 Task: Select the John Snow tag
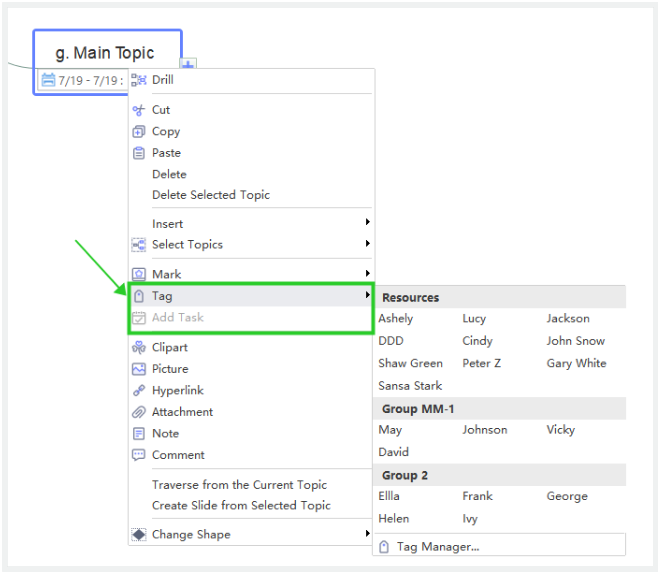coord(576,341)
